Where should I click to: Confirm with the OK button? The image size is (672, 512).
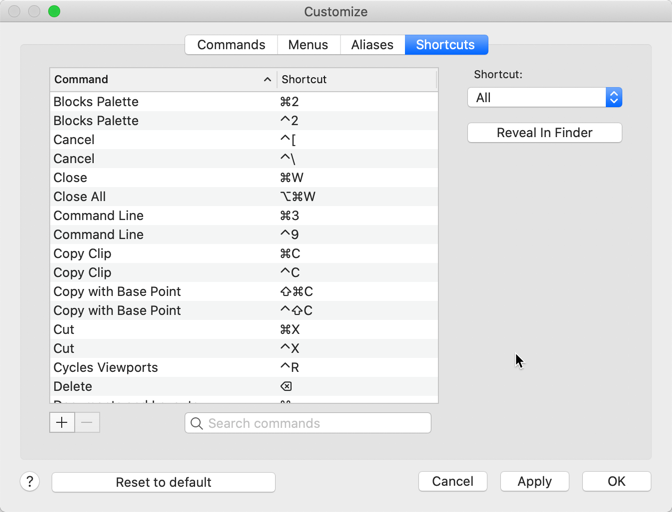point(616,481)
